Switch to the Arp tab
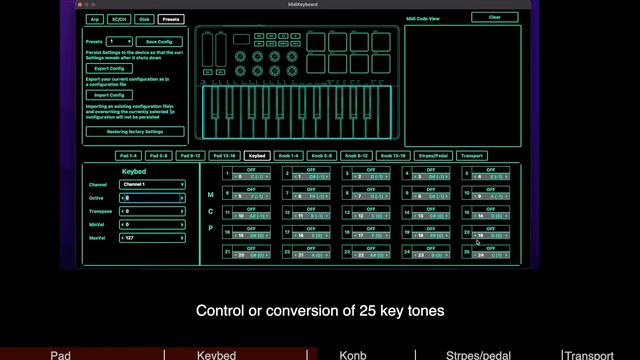640x360 pixels. coord(95,19)
